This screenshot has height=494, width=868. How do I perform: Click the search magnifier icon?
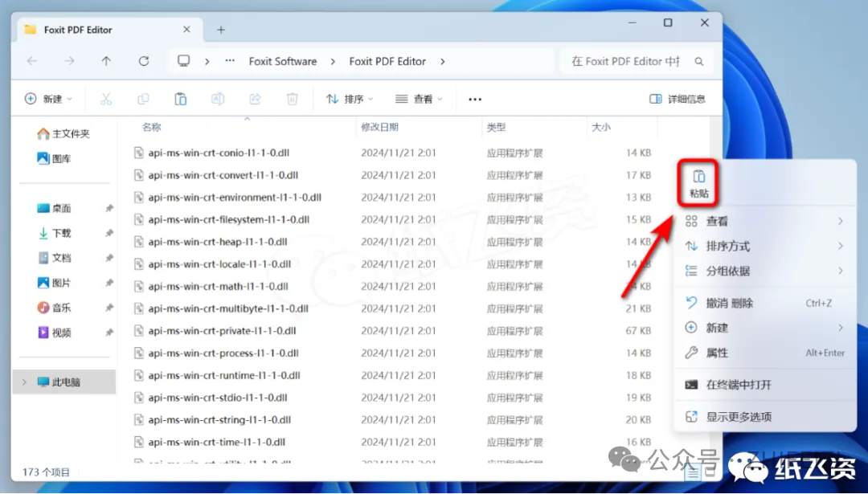point(699,61)
